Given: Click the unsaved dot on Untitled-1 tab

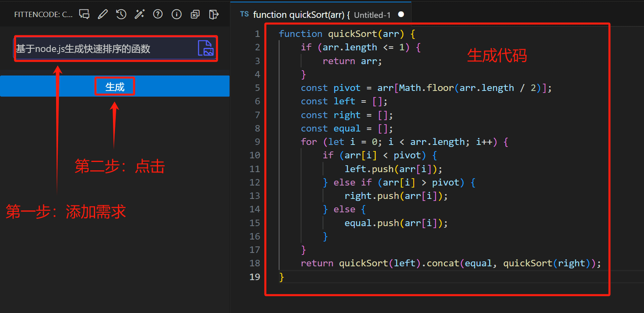Looking at the screenshot, I should pos(401,14).
